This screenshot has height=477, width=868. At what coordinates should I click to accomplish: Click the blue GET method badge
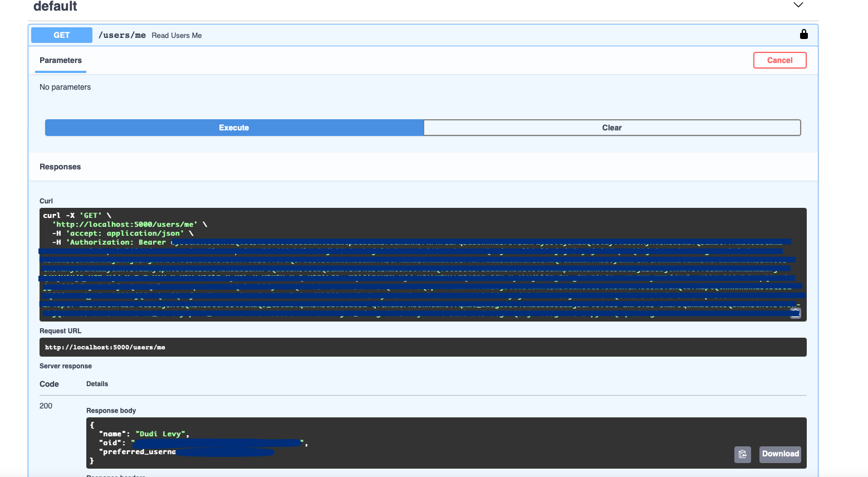[61, 35]
